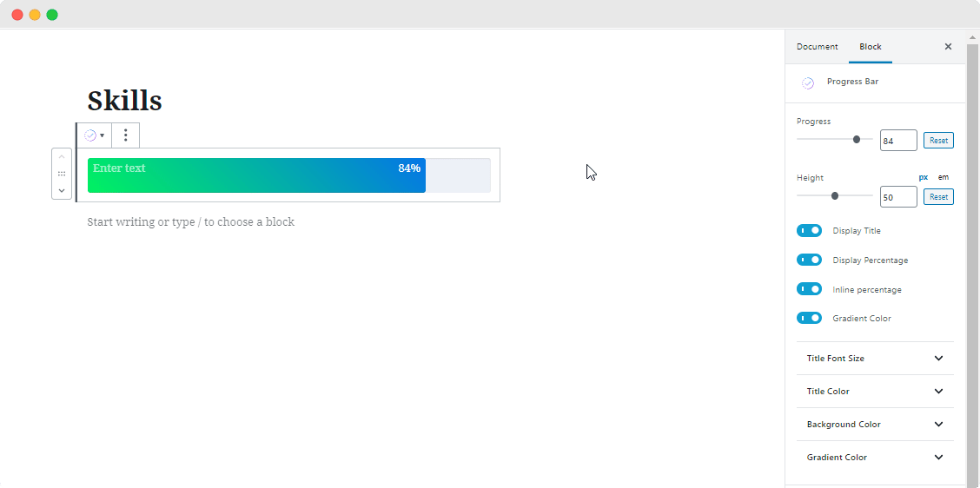
Task: Expand the Title Font Size panel
Action: pos(875,358)
